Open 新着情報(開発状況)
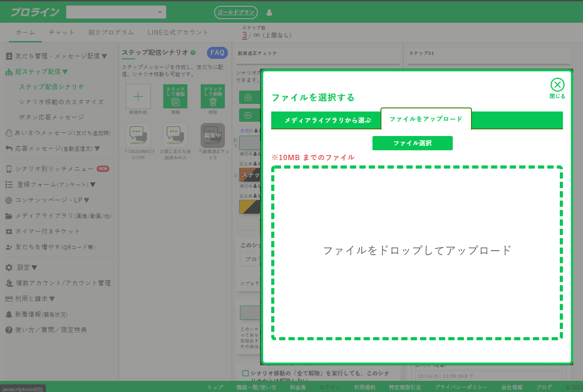The image size is (583, 392). [36, 314]
